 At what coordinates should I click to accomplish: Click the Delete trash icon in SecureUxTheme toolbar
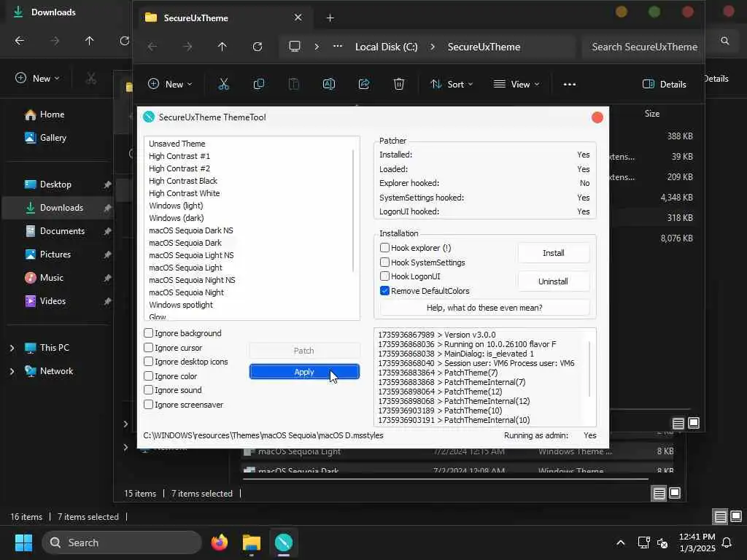(x=399, y=85)
